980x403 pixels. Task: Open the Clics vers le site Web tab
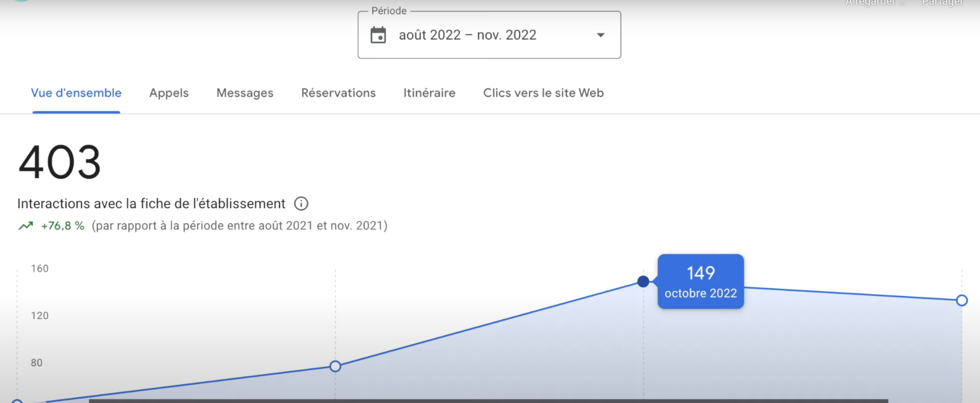pos(543,93)
